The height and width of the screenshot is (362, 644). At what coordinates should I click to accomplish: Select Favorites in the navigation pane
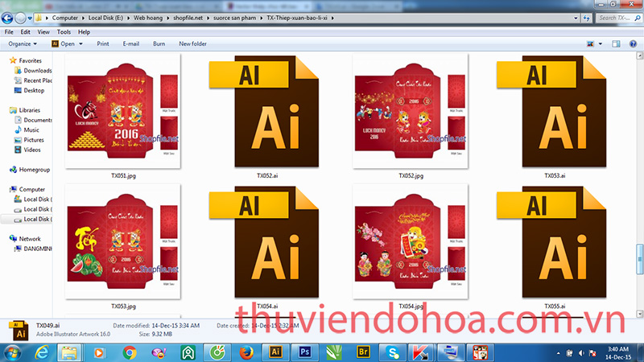(x=26, y=60)
